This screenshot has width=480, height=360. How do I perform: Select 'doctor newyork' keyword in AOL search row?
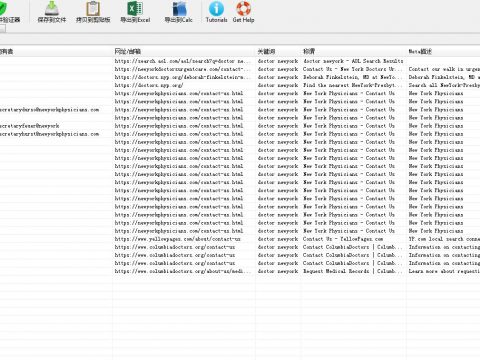[278, 61]
